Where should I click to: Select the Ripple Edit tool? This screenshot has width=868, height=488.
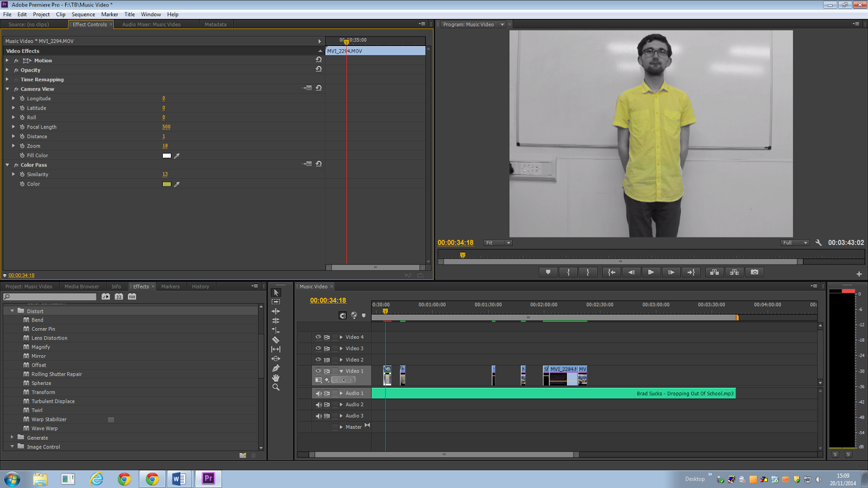coord(276,311)
